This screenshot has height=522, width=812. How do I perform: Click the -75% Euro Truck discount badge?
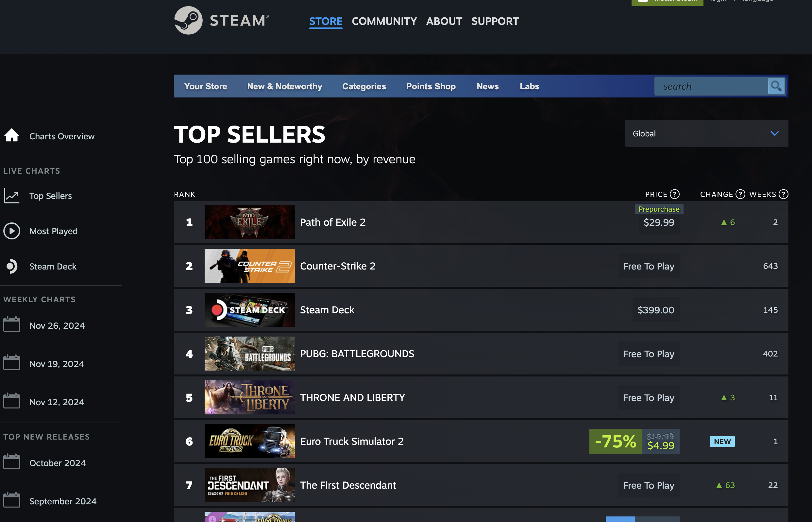coord(615,441)
